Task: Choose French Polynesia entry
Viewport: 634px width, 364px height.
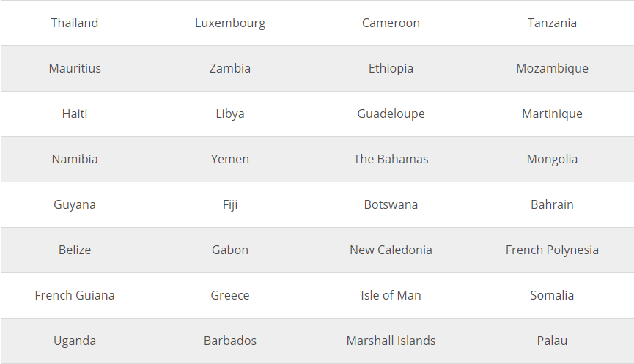Action: click(552, 250)
